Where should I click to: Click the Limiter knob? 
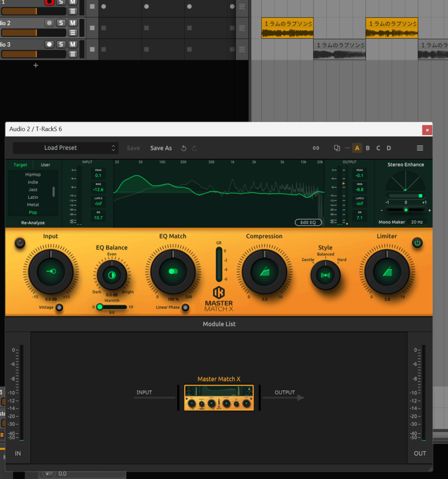pos(387,271)
